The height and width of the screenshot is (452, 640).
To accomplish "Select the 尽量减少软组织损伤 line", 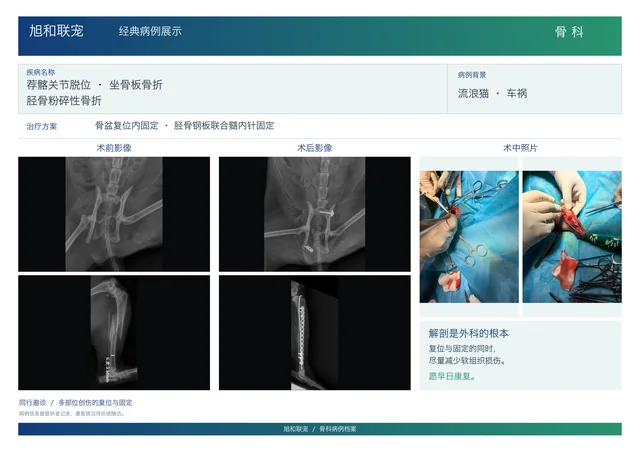I will pyautogui.click(x=467, y=361).
